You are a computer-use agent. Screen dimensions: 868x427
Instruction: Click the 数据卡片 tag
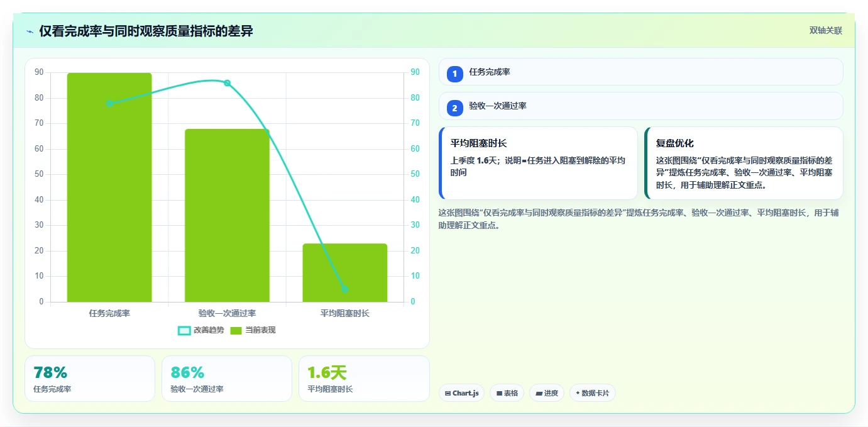[592, 393]
